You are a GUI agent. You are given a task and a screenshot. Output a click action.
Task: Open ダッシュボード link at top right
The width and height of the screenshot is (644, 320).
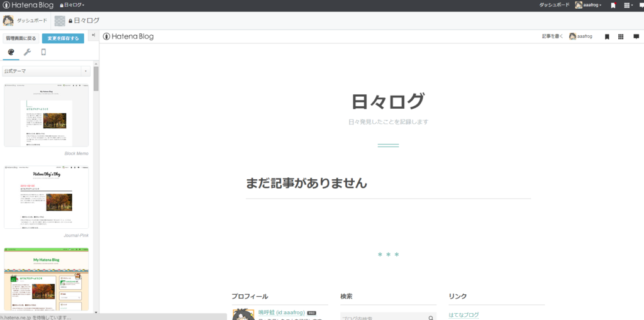pos(554,5)
